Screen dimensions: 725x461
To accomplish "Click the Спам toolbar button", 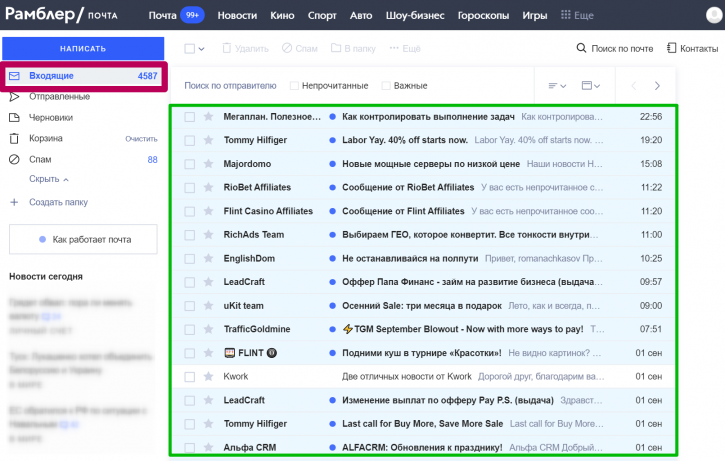I will (300, 48).
